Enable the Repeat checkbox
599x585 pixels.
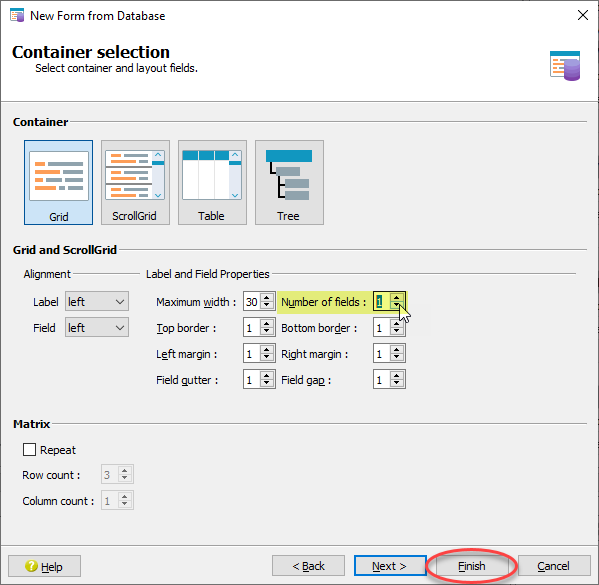29,449
